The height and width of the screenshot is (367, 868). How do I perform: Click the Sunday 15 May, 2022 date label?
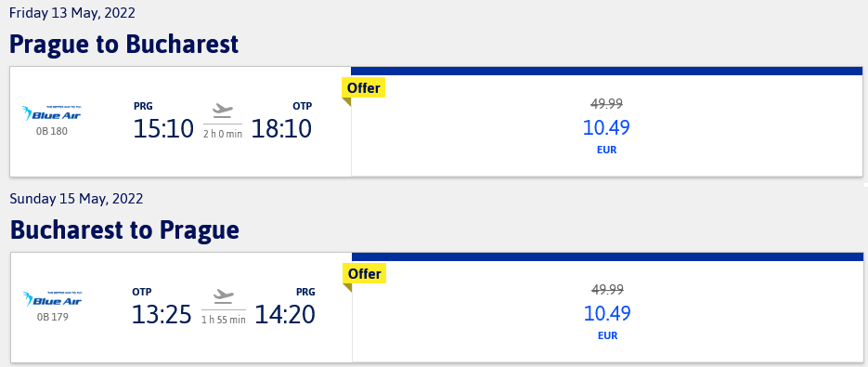[x=76, y=199]
